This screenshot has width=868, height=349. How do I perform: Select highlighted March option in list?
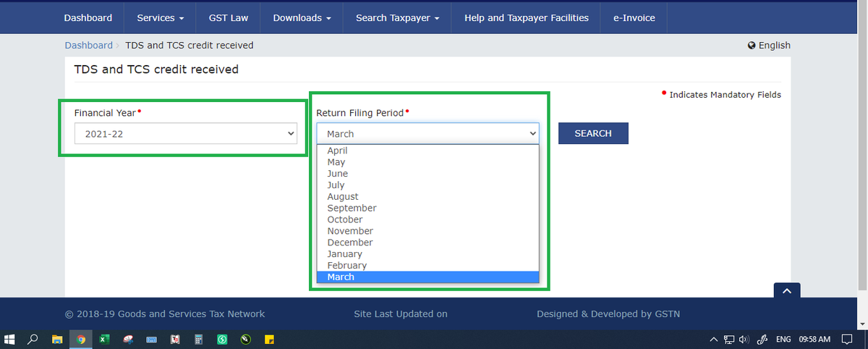point(428,277)
